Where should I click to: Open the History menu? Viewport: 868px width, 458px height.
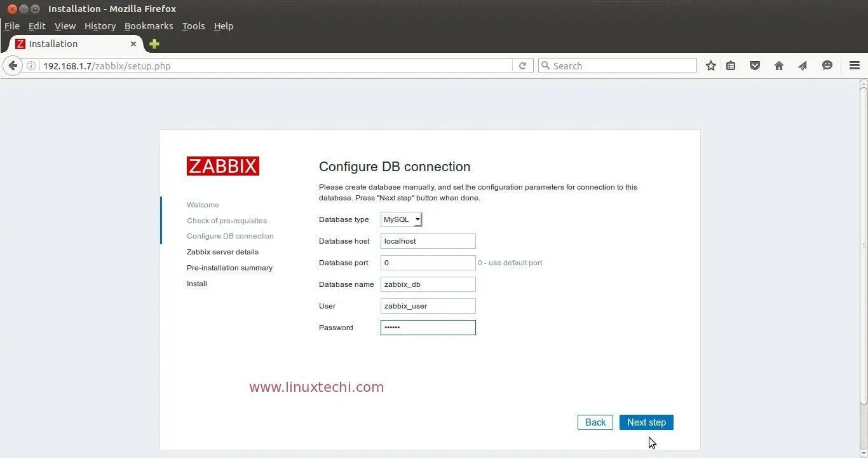(100, 26)
